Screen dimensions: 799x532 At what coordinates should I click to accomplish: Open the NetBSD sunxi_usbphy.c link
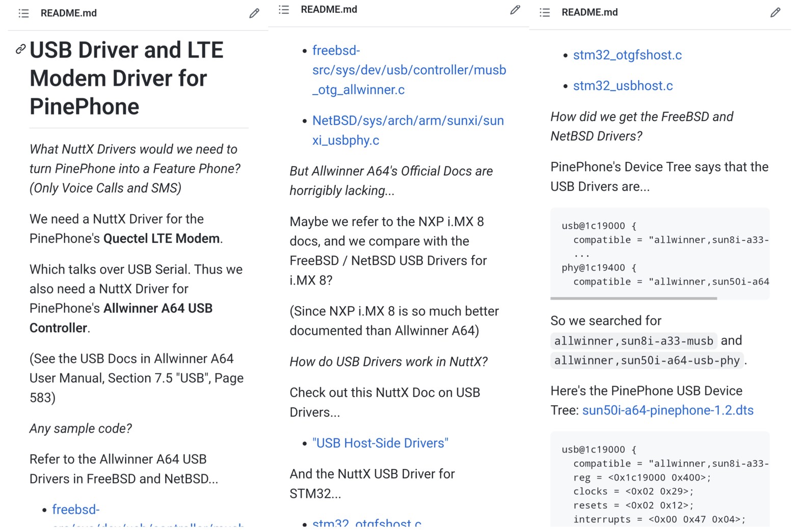408,130
